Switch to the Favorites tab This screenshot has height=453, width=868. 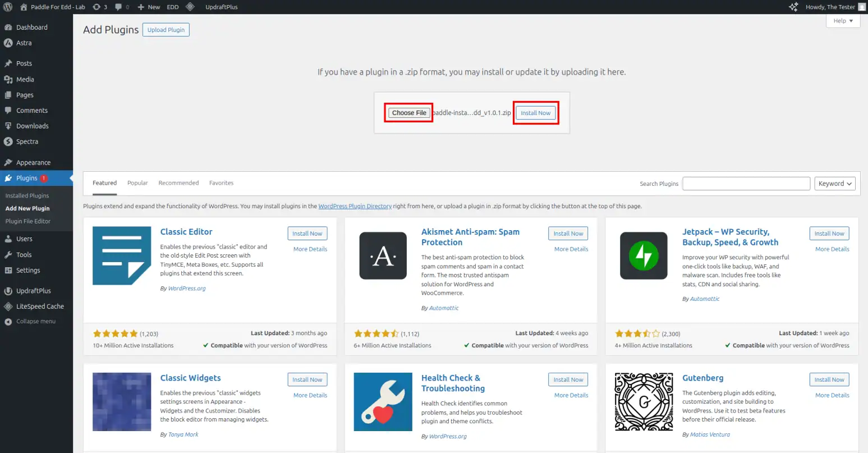pos(221,183)
